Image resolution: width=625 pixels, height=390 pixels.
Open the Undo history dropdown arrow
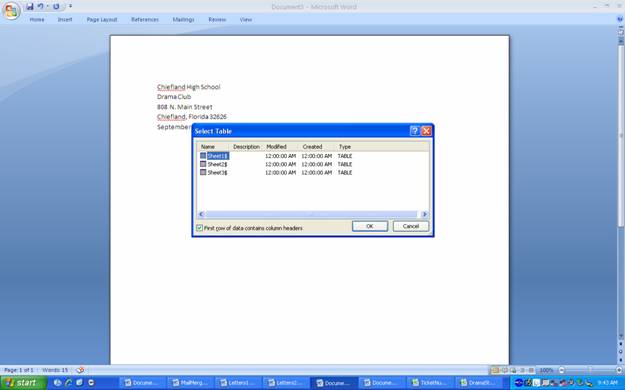pos(47,6)
